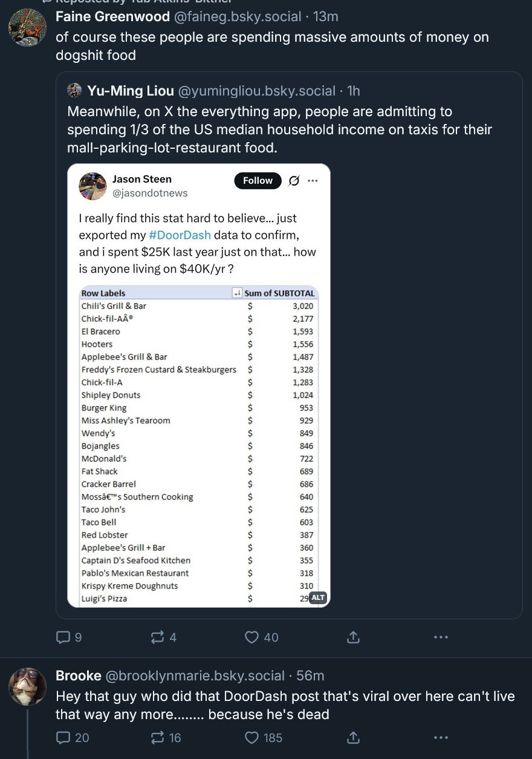This screenshot has height=759, width=532.
Task: Like Brooke's post with 185 likes
Action: click(x=263, y=737)
